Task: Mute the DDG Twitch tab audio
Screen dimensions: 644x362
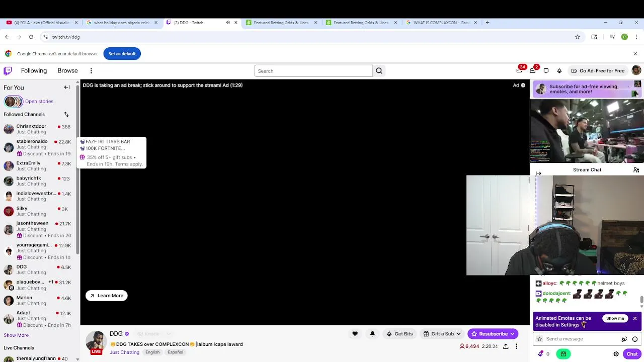Action: 227,23
